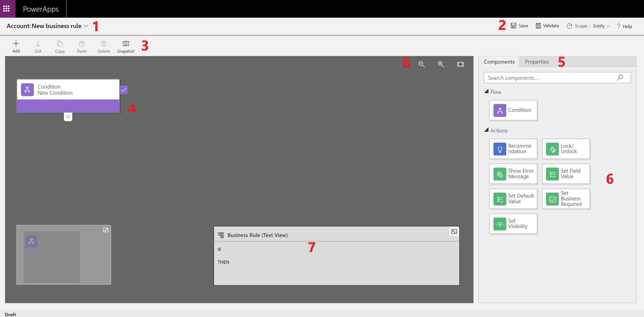Open the Scope Entity dropdown

[x=601, y=26]
